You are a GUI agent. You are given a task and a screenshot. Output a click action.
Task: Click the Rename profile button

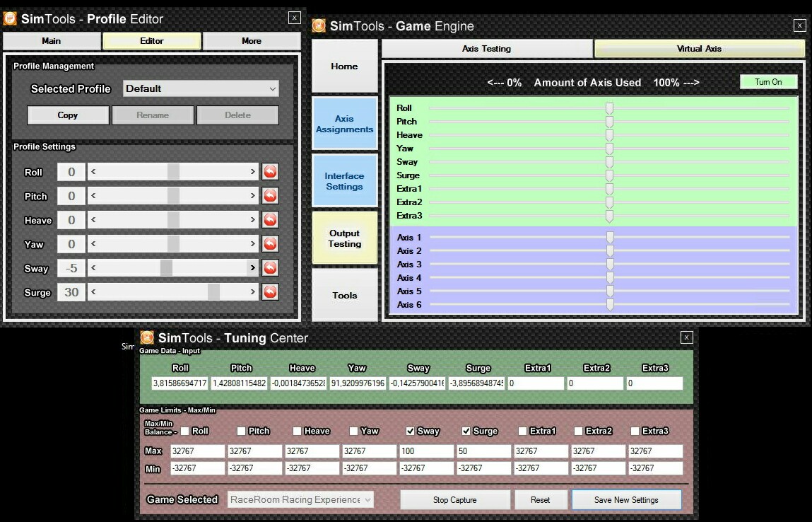tap(153, 115)
